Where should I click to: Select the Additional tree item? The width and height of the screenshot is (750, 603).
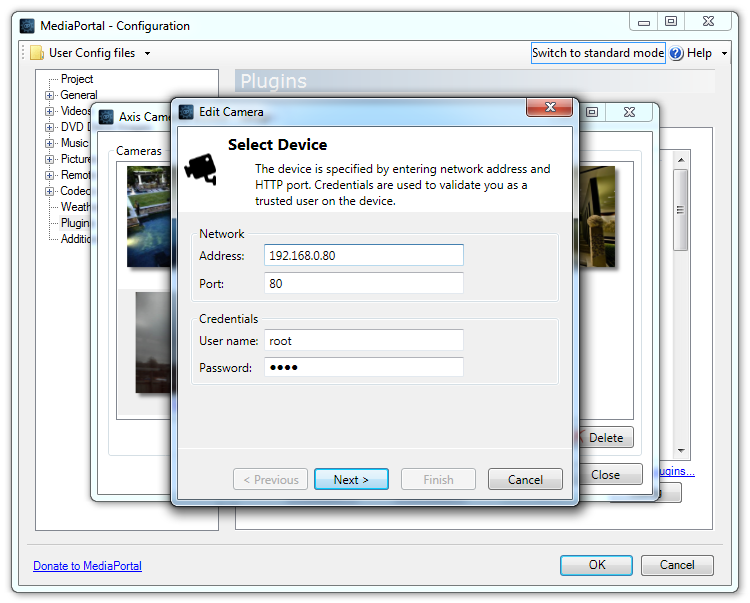click(x=75, y=239)
